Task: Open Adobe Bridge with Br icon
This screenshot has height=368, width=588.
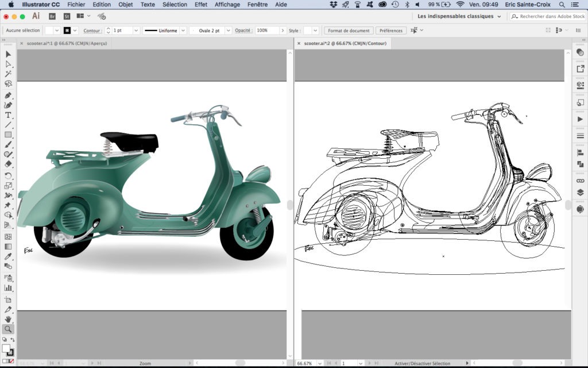Action: click(x=52, y=17)
